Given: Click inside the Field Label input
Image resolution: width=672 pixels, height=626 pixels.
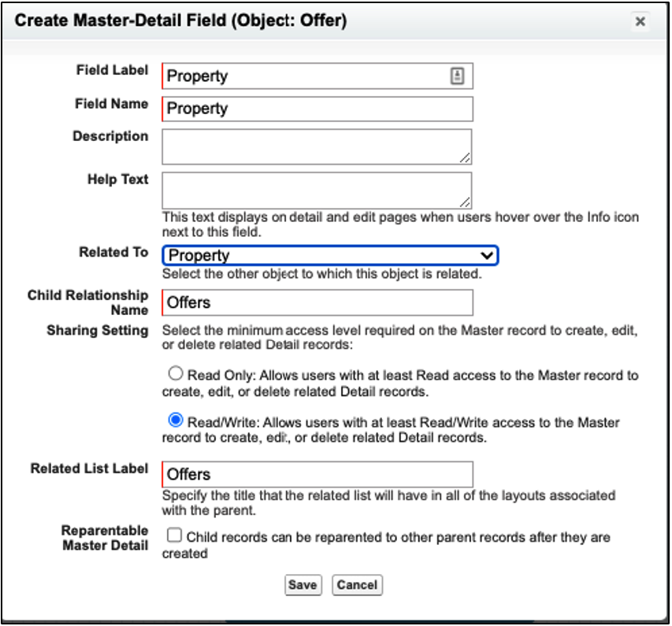Looking at the screenshot, I should pyautogui.click(x=299, y=75).
